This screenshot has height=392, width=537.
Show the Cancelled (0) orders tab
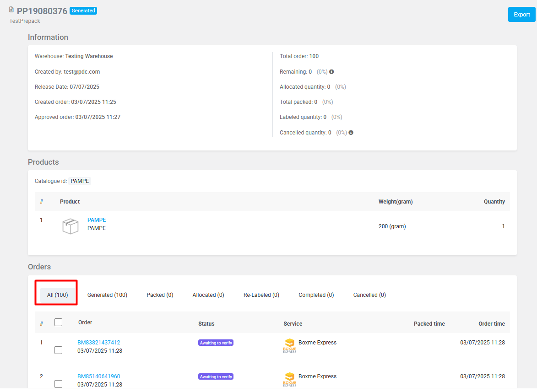pyautogui.click(x=369, y=295)
